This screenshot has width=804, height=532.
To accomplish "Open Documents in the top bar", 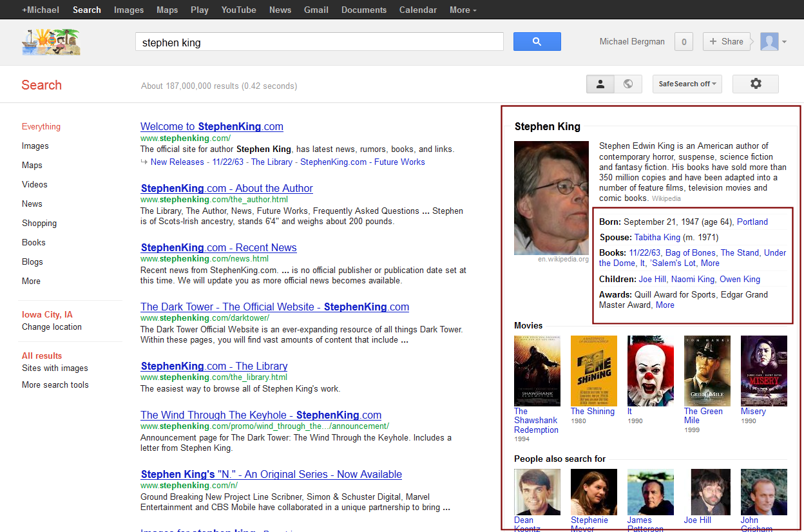I will [x=364, y=10].
